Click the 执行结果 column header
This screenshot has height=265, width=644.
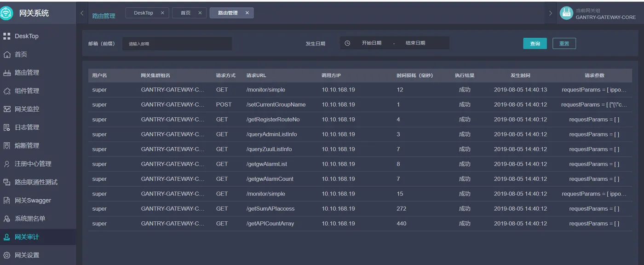pos(465,75)
